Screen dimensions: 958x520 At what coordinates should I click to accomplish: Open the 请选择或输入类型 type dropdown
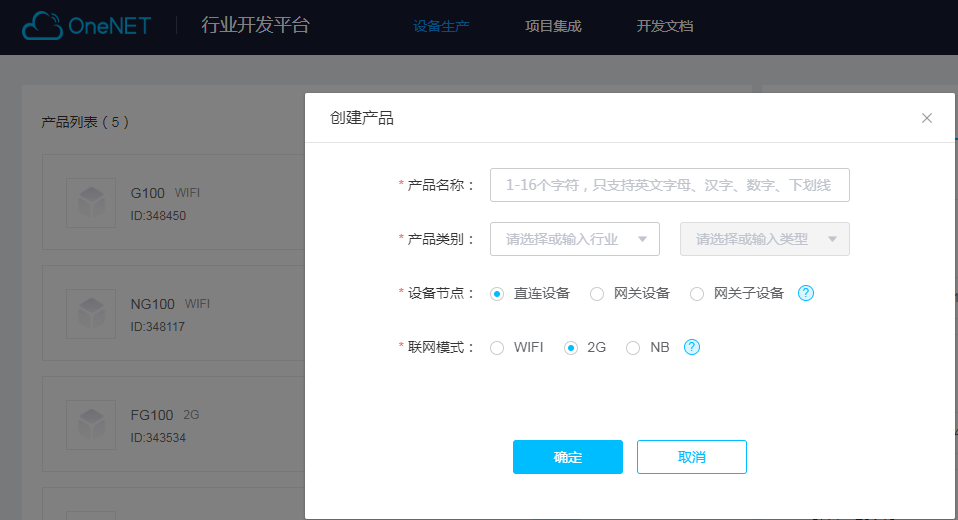pyautogui.click(x=765, y=239)
